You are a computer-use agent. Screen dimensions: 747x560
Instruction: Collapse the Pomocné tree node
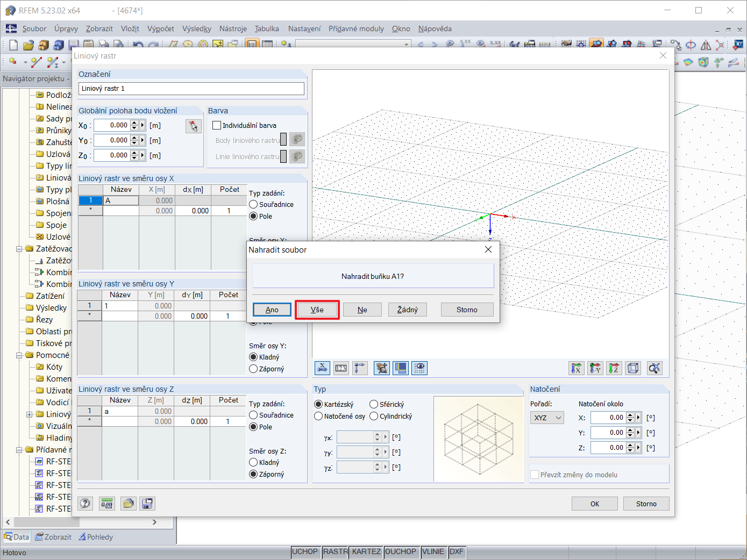[x=19, y=355]
